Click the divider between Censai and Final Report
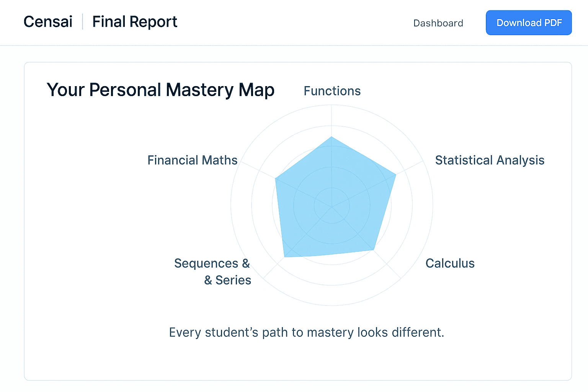 point(82,22)
